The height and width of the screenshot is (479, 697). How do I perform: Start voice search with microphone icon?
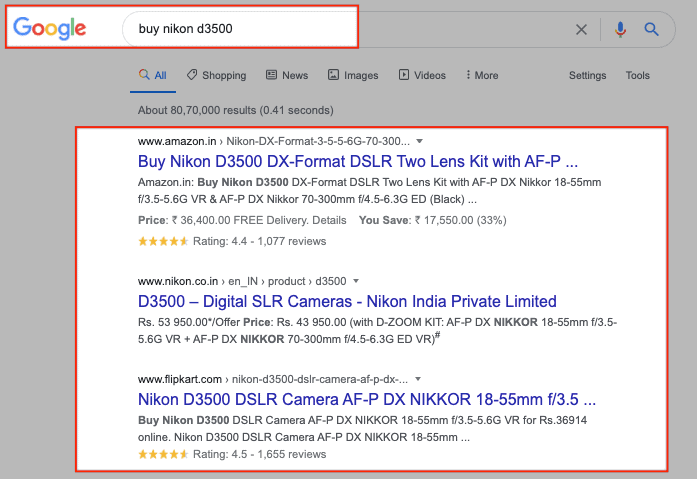(620, 30)
